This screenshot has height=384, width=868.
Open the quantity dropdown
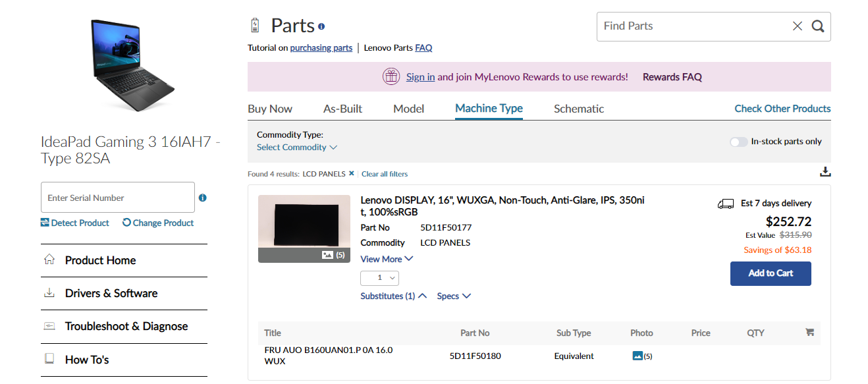379,278
